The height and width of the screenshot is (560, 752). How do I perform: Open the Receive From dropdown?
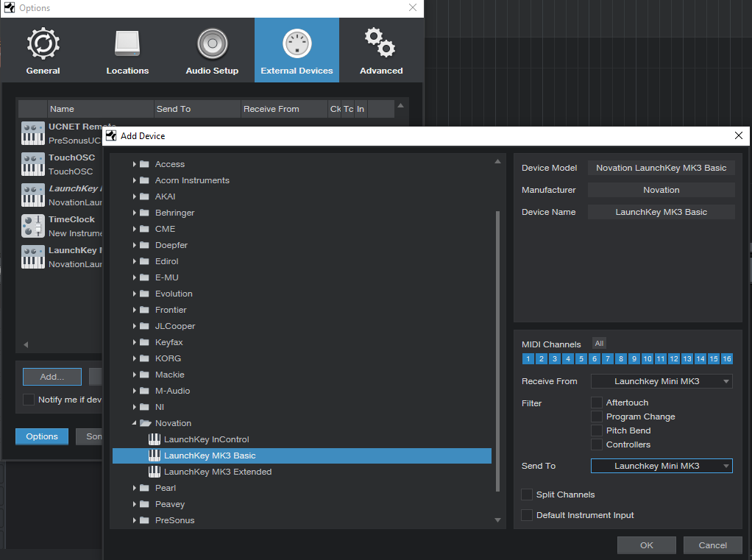pyautogui.click(x=661, y=381)
